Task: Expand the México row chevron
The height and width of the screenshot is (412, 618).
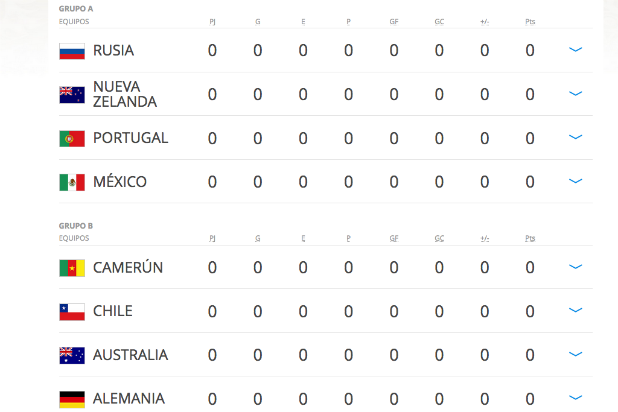Action: (575, 181)
